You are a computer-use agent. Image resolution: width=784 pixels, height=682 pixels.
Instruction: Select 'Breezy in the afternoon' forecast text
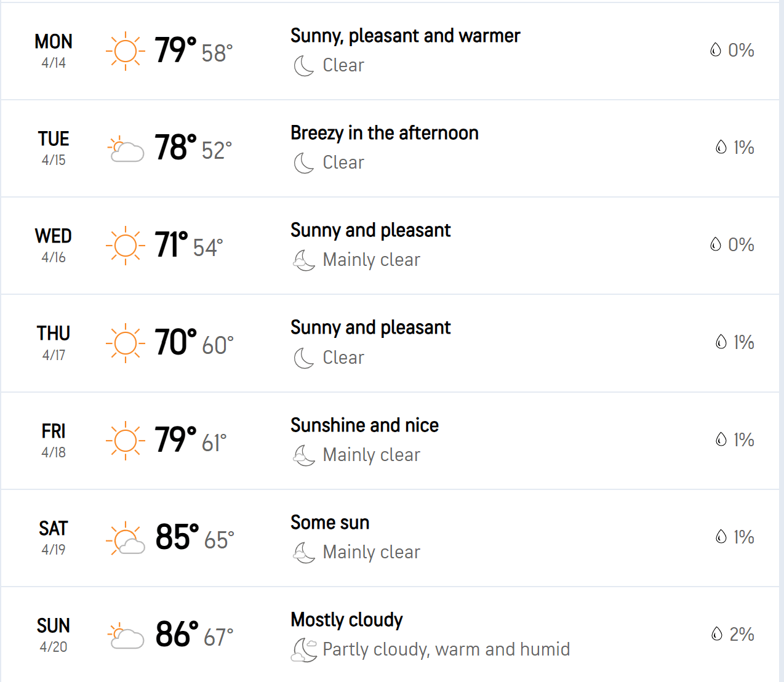[385, 133]
